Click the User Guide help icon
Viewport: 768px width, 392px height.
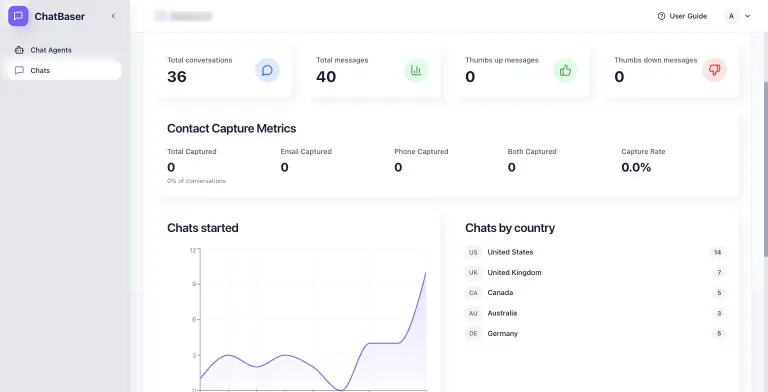661,16
